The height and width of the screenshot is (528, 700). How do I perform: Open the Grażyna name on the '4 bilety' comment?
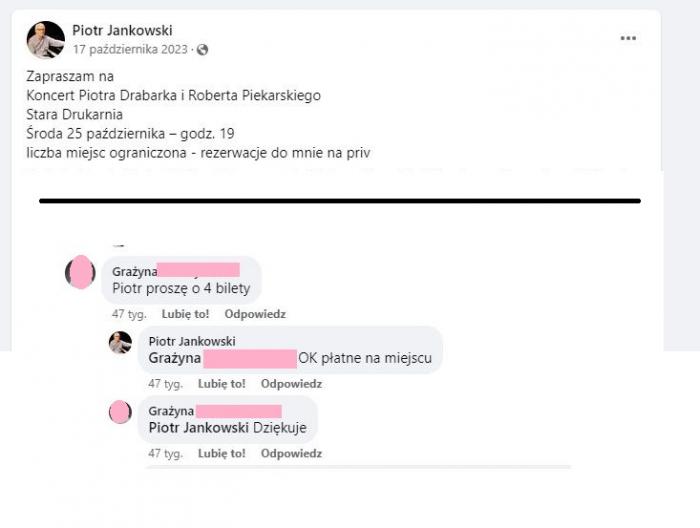click(134, 271)
